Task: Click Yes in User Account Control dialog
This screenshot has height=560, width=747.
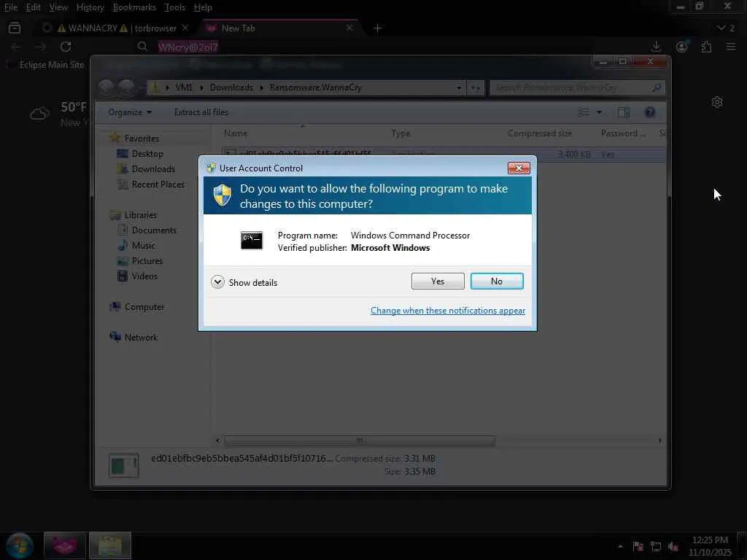Action: 438,281
